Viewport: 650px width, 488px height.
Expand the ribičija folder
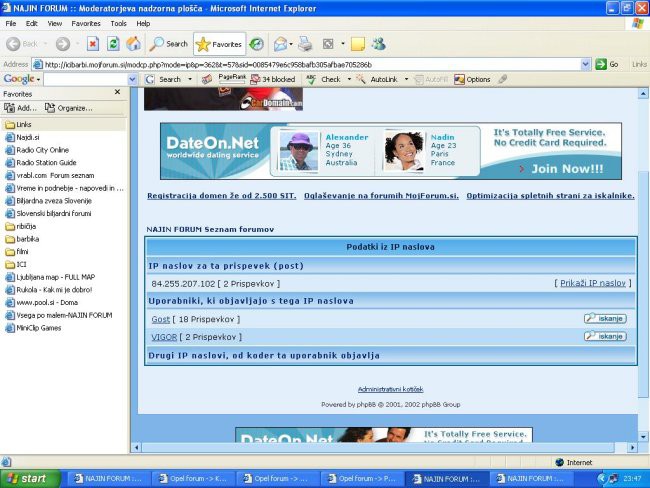pyautogui.click(x=21, y=226)
